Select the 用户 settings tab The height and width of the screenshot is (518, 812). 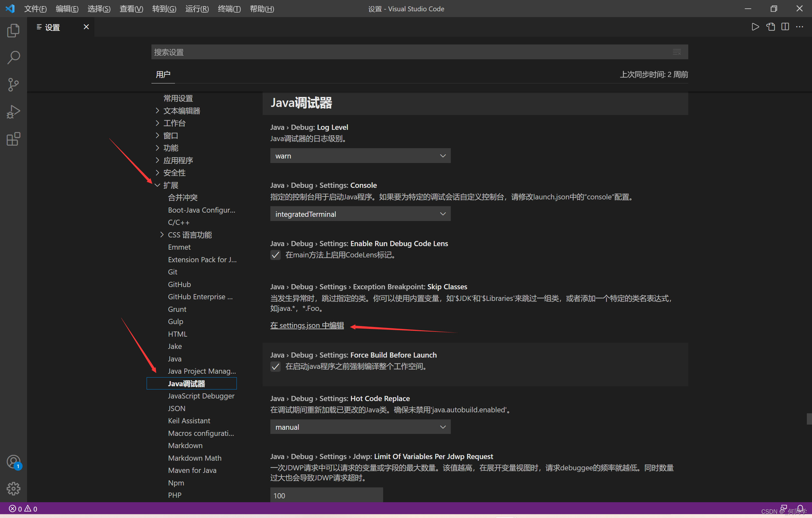(163, 74)
